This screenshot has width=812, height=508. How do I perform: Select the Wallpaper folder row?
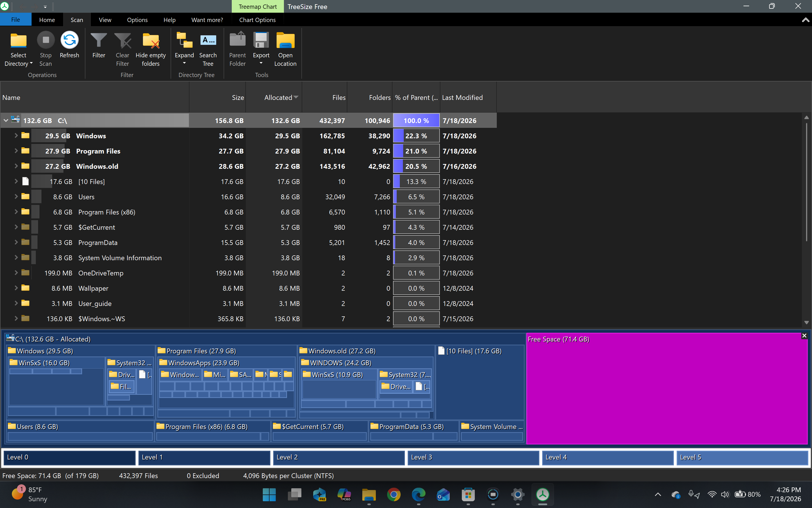pyautogui.click(x=248, y=288)
